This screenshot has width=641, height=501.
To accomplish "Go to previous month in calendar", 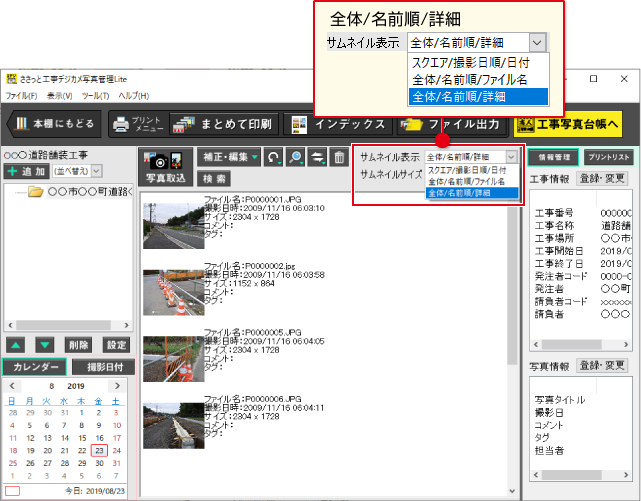I will pos(11,385).
